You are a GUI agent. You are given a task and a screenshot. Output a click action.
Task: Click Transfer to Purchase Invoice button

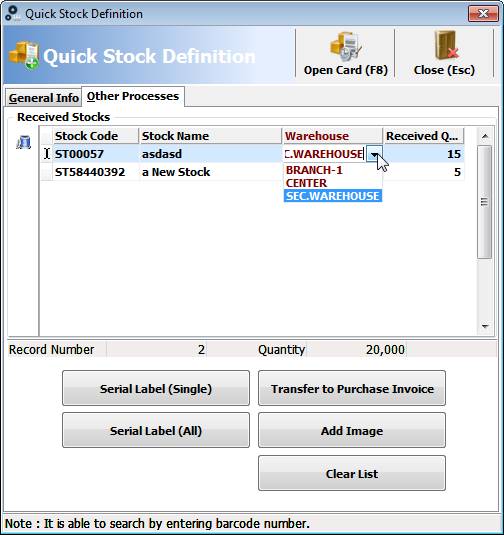pos(352,388)
